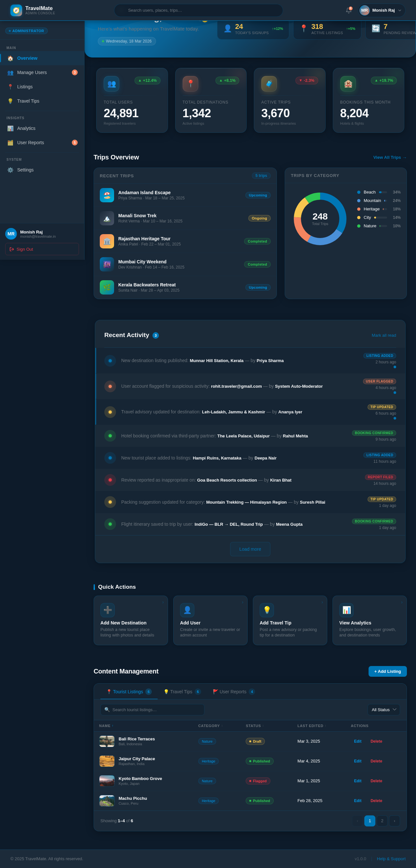This screenshot has width=416, height=868.
Task: Click the Sign Out button
Action: (x=42, y=249)
